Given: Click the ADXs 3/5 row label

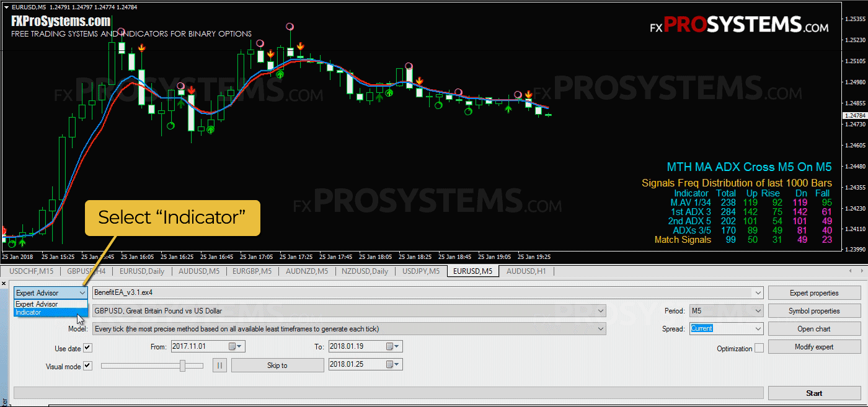Looking at the screenshot, I should [691, 230].
